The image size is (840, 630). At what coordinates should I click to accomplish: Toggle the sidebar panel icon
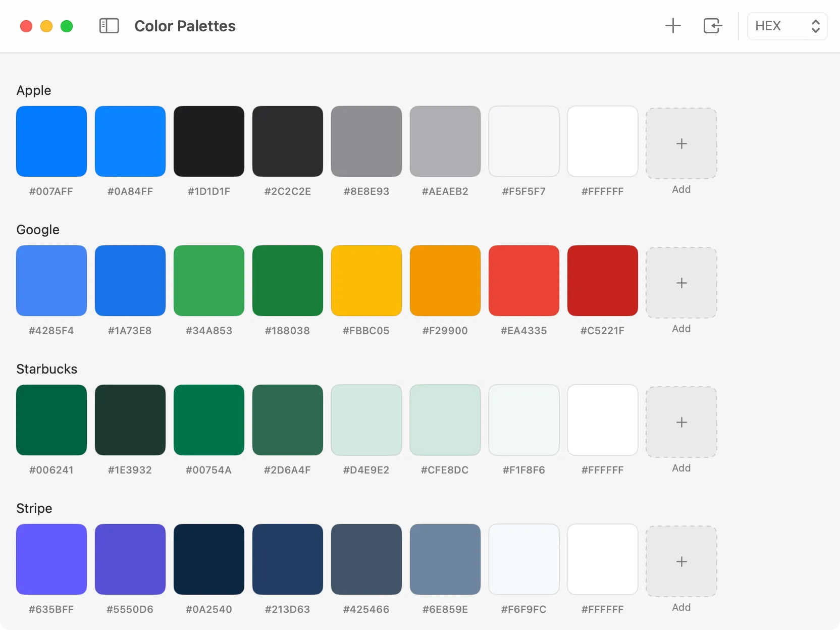109,26
